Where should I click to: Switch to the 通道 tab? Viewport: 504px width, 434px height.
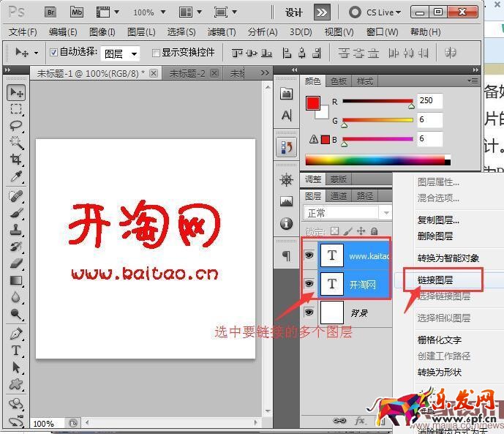(339, 196)
